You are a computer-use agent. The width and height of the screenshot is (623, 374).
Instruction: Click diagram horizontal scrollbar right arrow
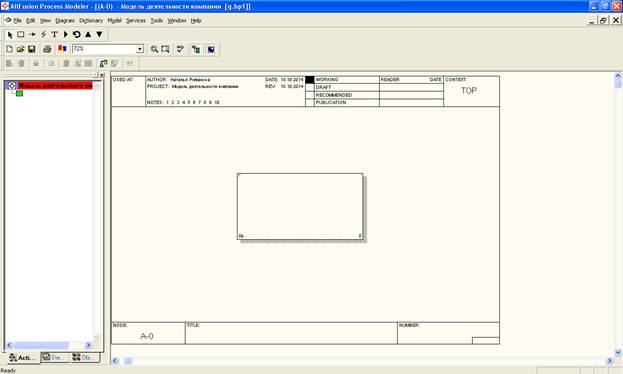click(x=609, y=361)
